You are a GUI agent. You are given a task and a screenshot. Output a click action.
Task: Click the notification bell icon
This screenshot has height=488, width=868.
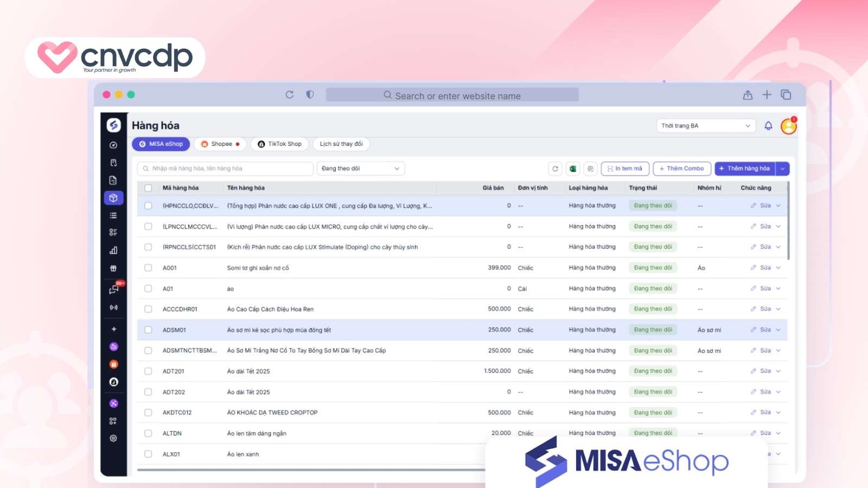[768, 126]
